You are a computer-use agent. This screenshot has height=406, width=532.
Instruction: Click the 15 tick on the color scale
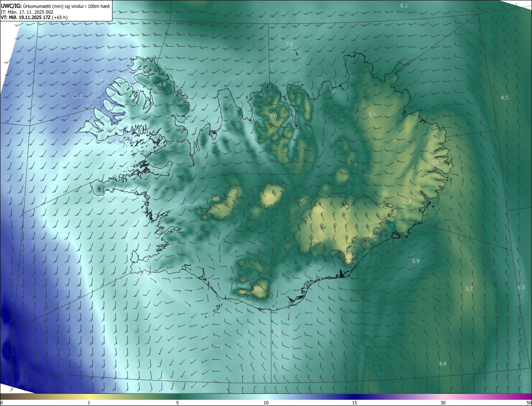tap(355, 403)
